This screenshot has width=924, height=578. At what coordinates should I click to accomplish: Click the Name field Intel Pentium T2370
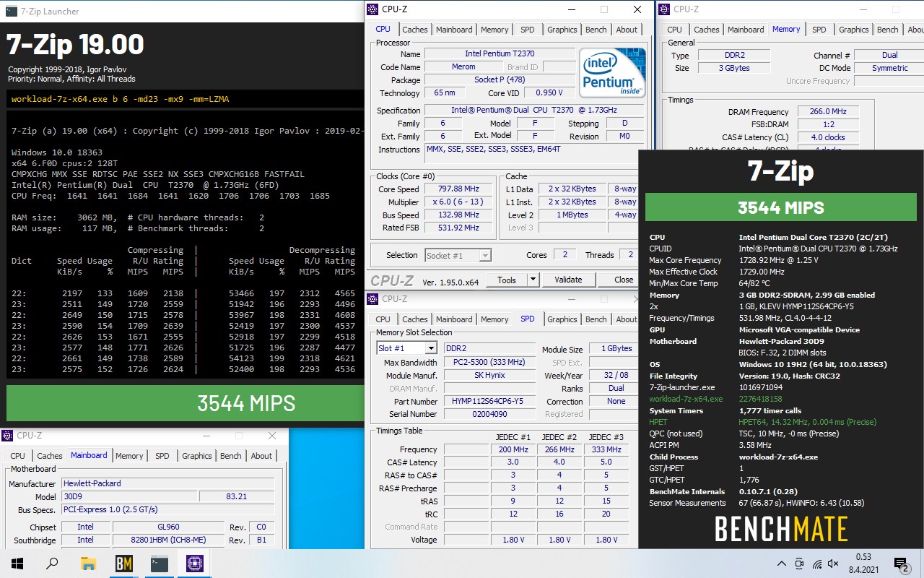pos(500,54)
